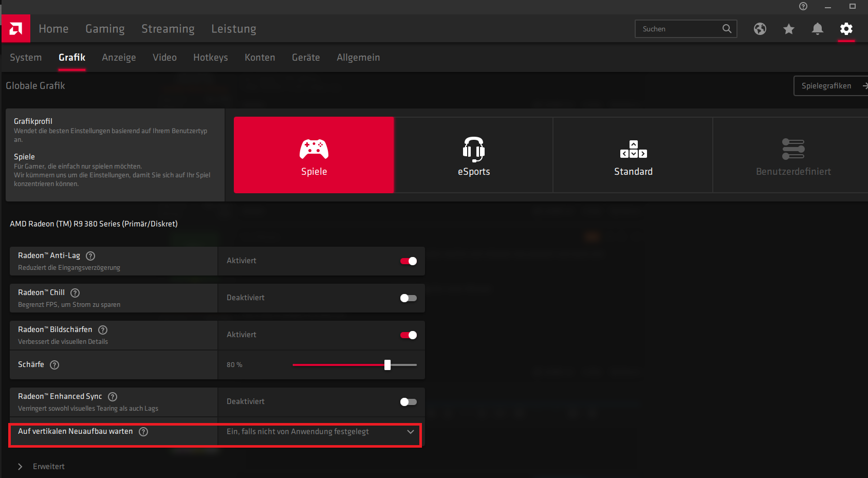Viewport: 868px width, 478px height.
Task: Enable Radeon Chill toggle
Action: coord(409,298)
